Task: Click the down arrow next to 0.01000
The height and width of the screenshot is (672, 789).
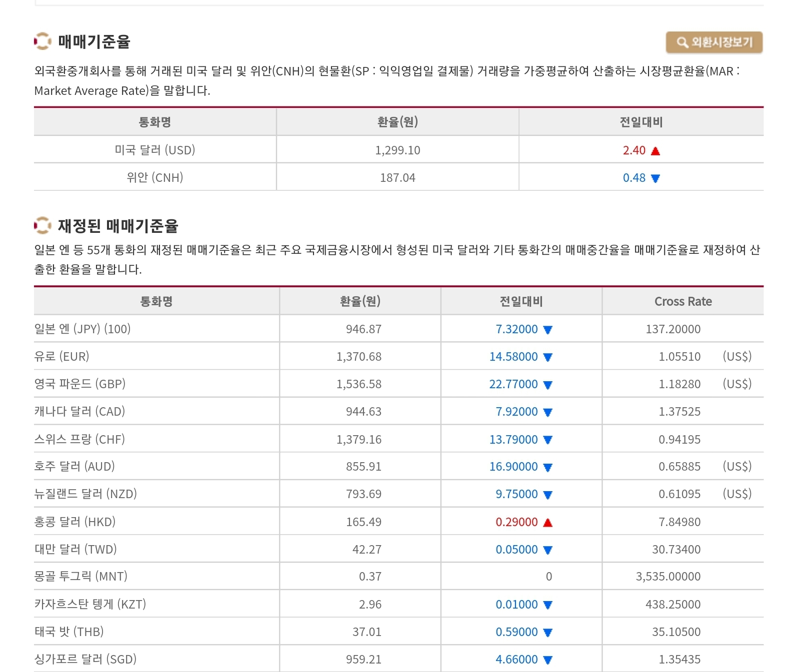Action: (547, 605)
